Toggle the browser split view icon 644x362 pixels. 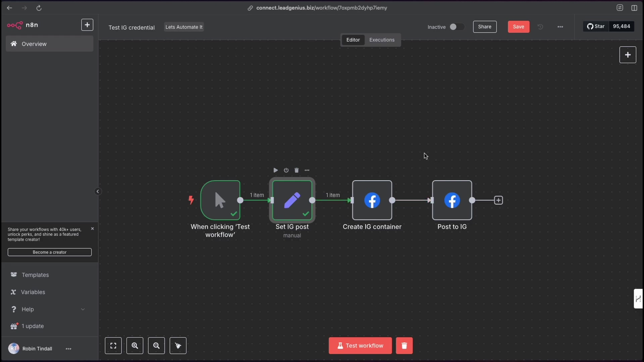click(634, 8)
